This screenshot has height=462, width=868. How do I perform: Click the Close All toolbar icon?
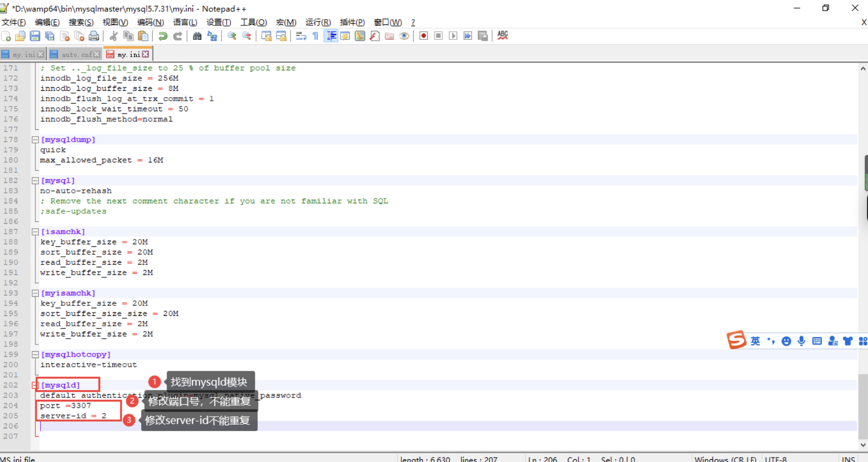(x=79, y=36)
